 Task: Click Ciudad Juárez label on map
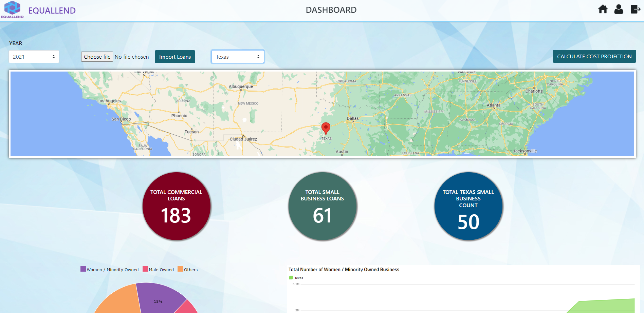pyautogui.click(x=243, y=139)
